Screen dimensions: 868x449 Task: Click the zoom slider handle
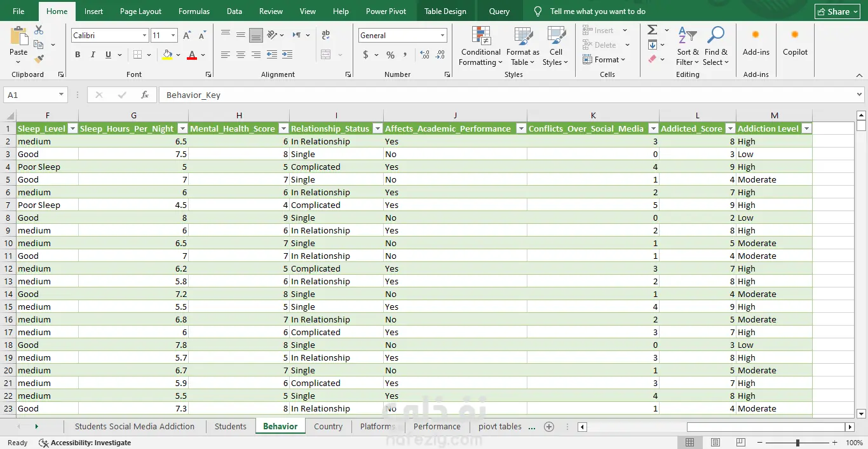tap(797, 443)
